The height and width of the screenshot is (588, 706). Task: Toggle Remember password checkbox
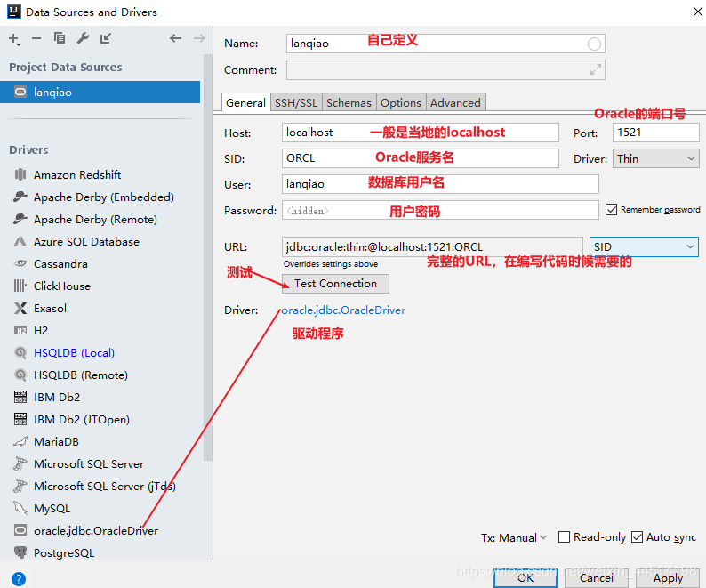coord(611,210)
